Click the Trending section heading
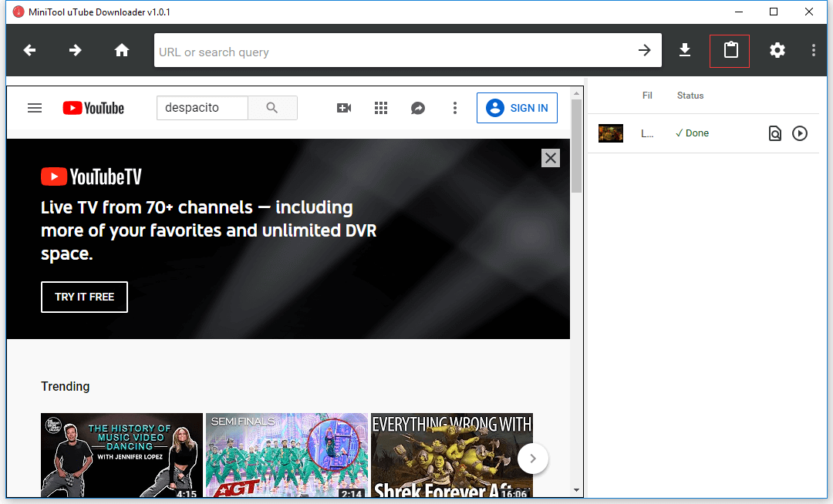 coord(66,386)
